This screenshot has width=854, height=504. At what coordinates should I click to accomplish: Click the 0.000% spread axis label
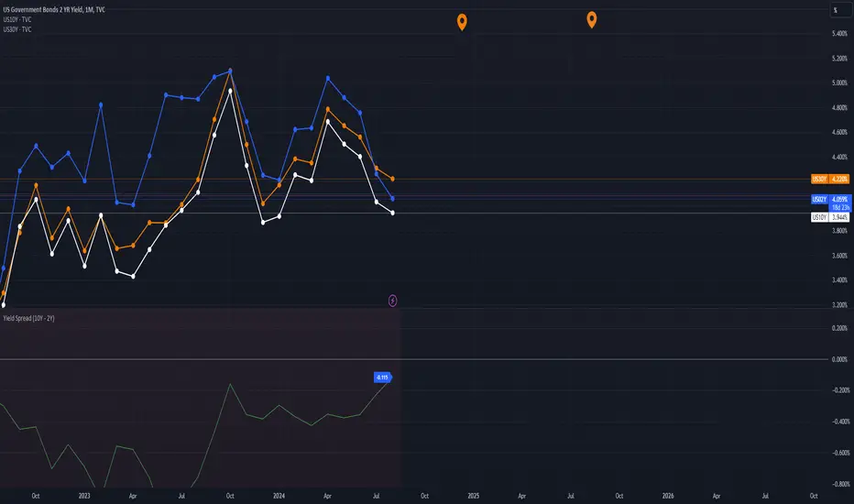tap(839, 359)
